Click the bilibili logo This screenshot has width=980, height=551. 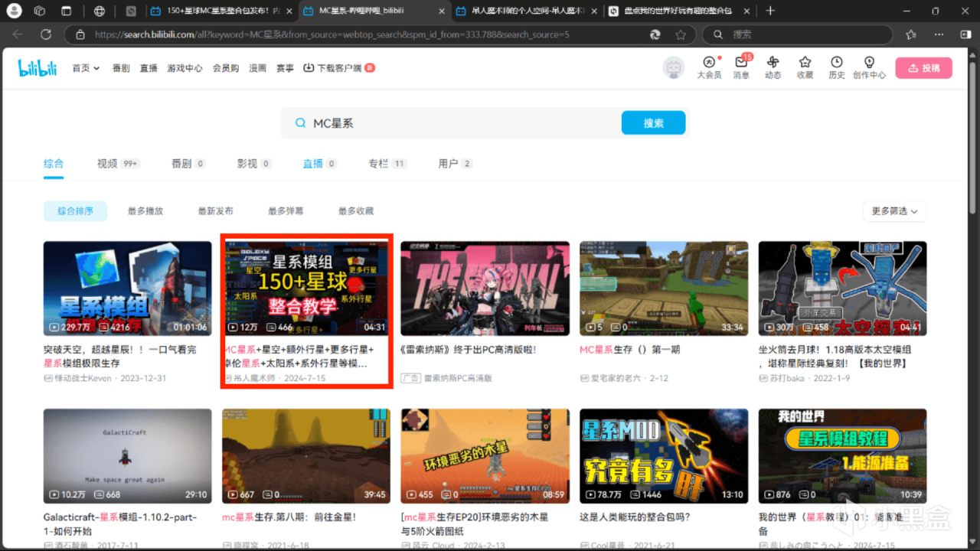[38, 68]
